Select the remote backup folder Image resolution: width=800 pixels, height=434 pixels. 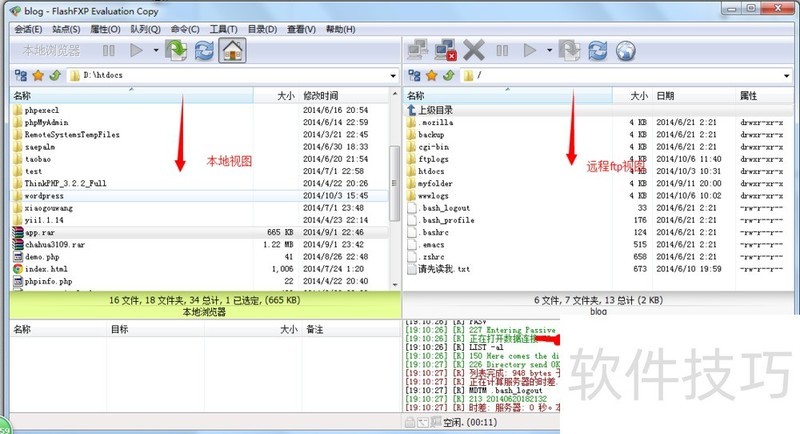tap(431, 135)
